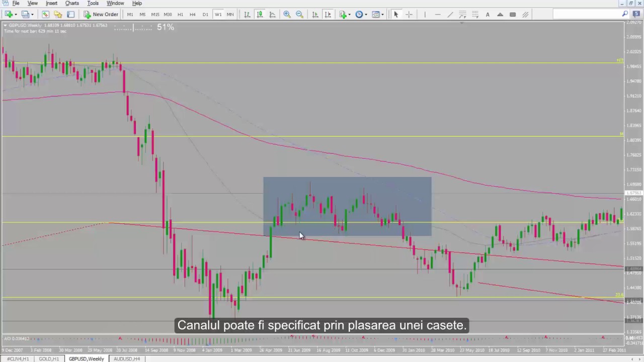The width and height of the screenshot is (644, 362).
Task: Select the GBPUSD,Weekly chart tab
Action: pos(87,359)
